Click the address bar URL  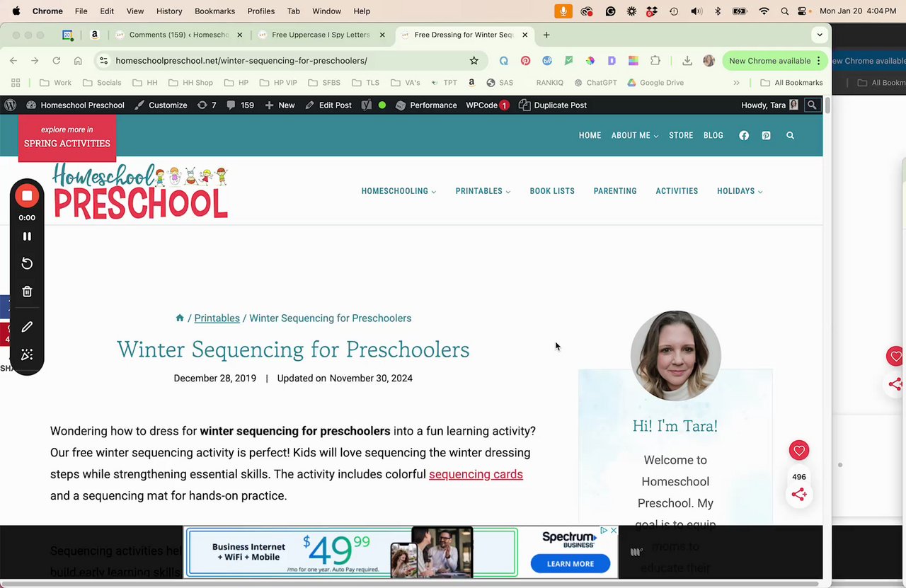tap(241, 61)
